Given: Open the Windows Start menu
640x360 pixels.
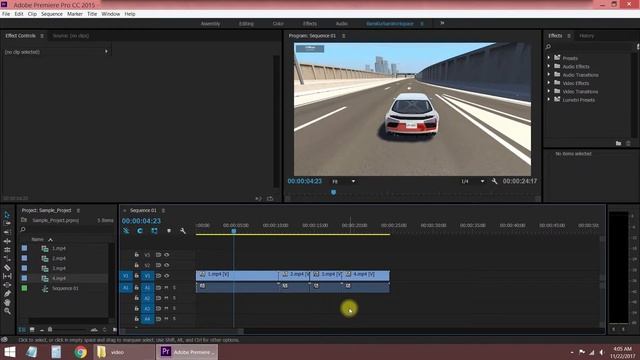Looking at the screenshot, I should pyautogui.click(x=10, y=352).
